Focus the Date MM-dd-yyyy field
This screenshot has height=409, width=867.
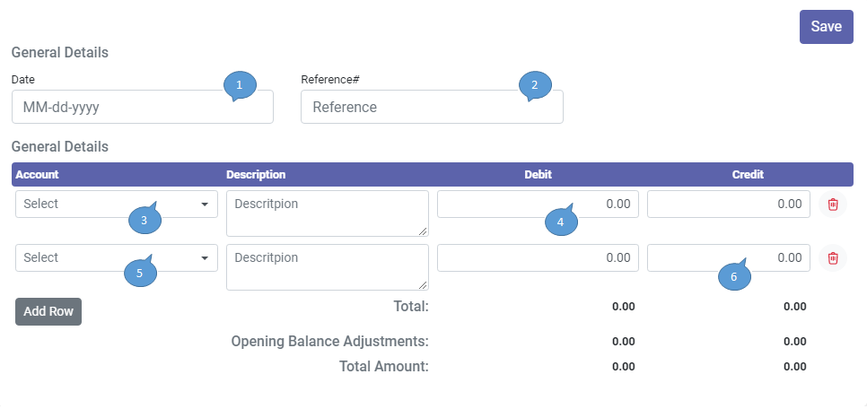[143, 107]
